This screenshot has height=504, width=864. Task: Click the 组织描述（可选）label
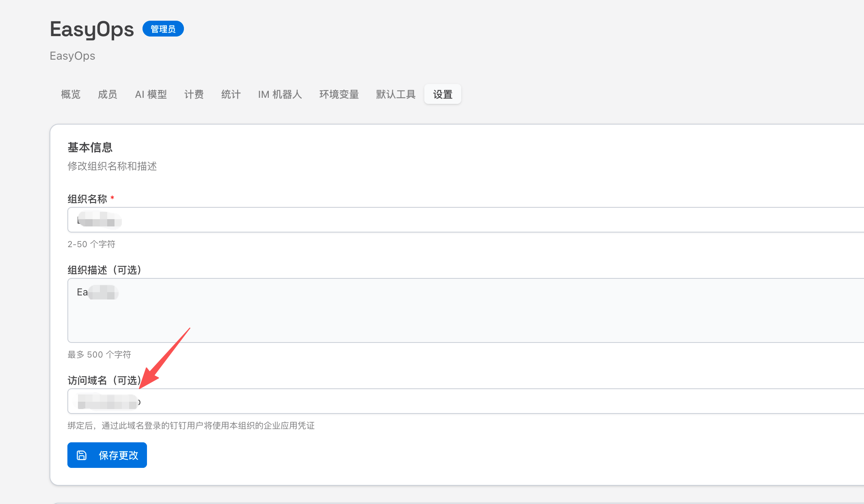coord(104,270)
